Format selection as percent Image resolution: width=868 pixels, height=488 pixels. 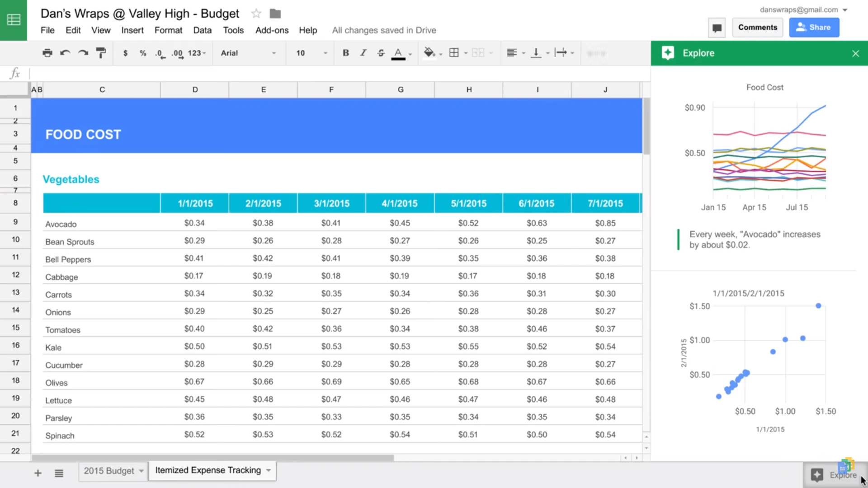pos(142,53)
